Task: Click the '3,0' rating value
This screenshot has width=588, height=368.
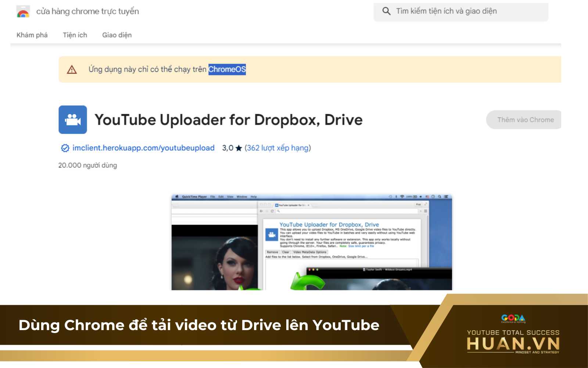Action: (x=227, y=148)
